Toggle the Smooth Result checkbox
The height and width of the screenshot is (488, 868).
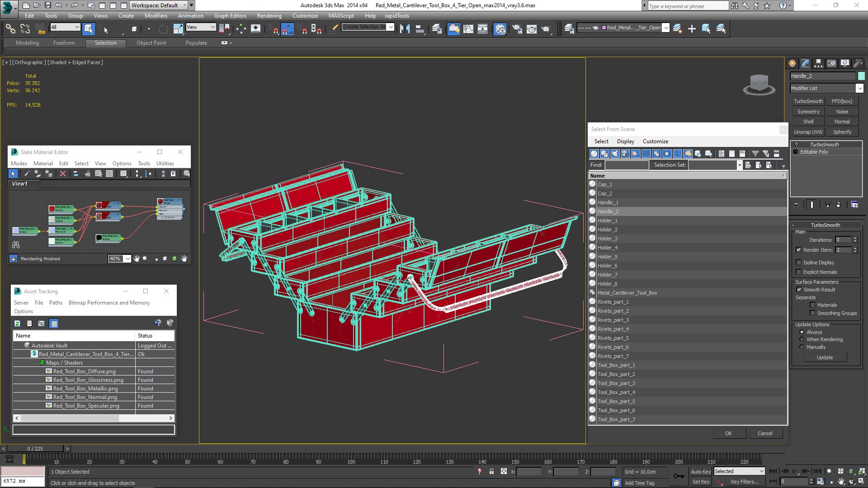pos(799,290)
